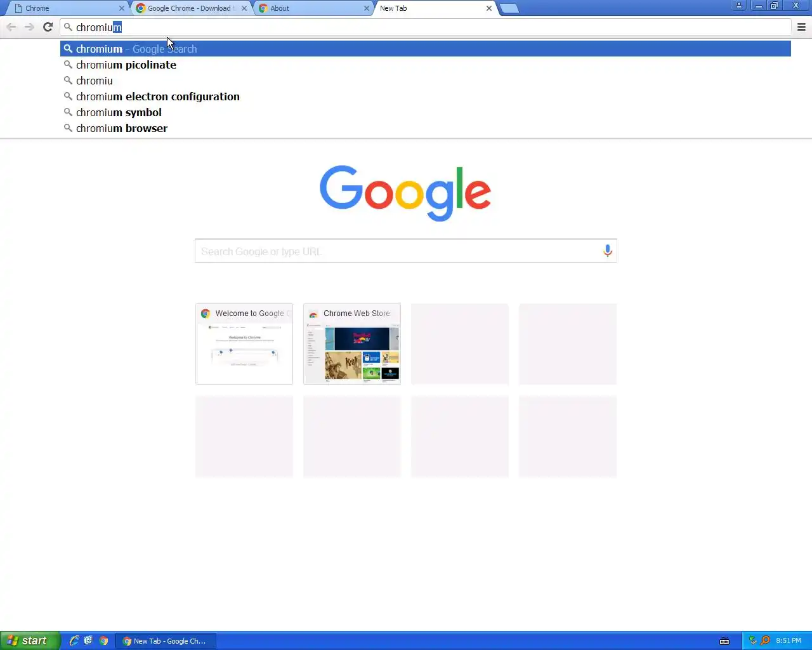Click the on-screen keyboard tray icon
This screenshot has height=650, width=812.
pos(724,641)
